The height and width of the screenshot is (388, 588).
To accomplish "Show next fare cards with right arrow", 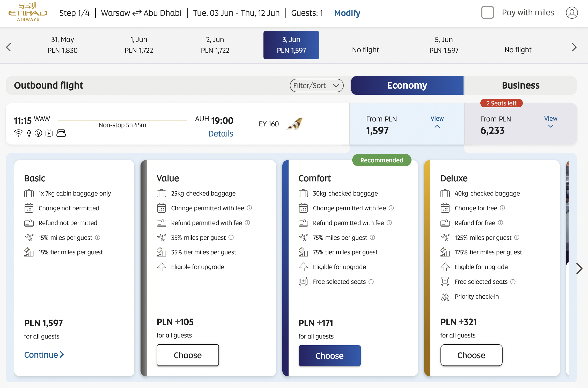I will click(579, 268).
